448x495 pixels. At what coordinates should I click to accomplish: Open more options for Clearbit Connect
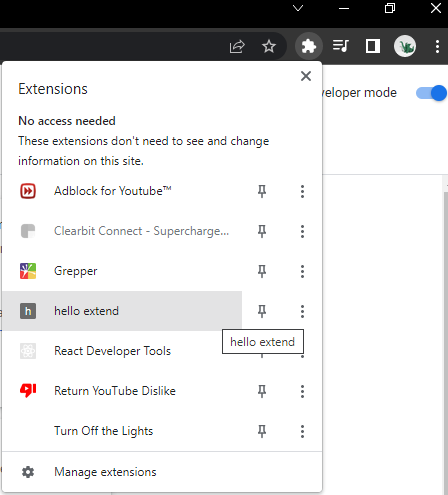click(302, 231)
